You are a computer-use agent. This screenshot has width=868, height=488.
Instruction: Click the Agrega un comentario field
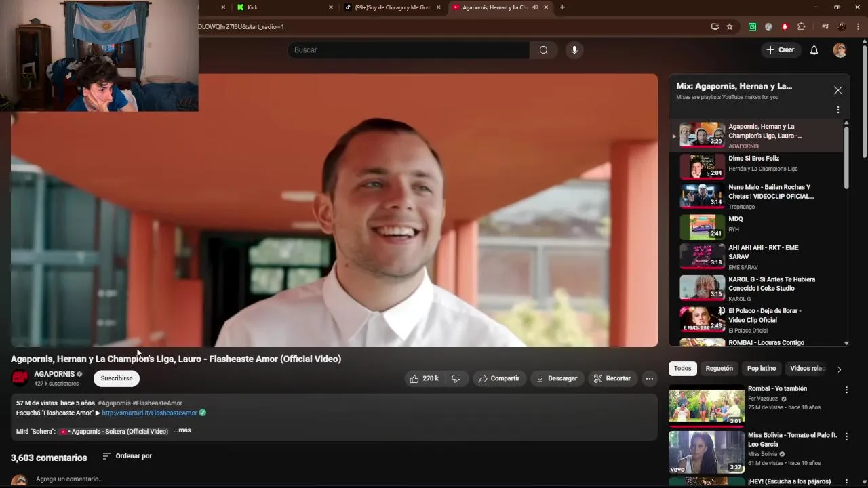pos(69,479)
